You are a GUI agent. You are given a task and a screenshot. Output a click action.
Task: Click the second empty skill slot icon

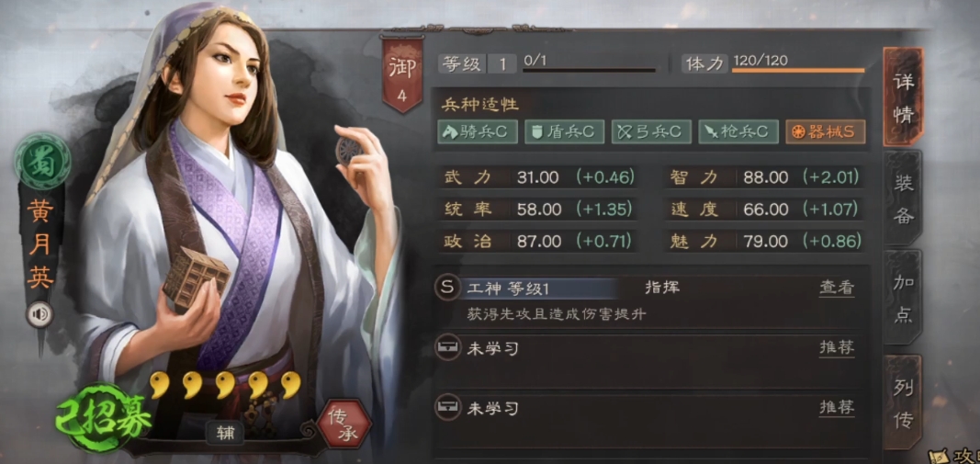pyautogui.click(x=446, y=408)
